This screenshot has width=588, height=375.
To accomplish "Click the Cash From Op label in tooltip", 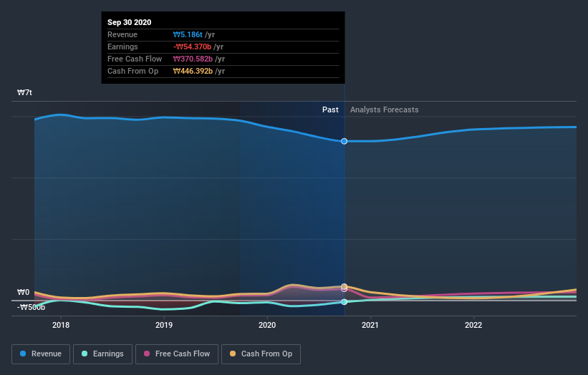I will pyautogui.click(x=132, y=71).
